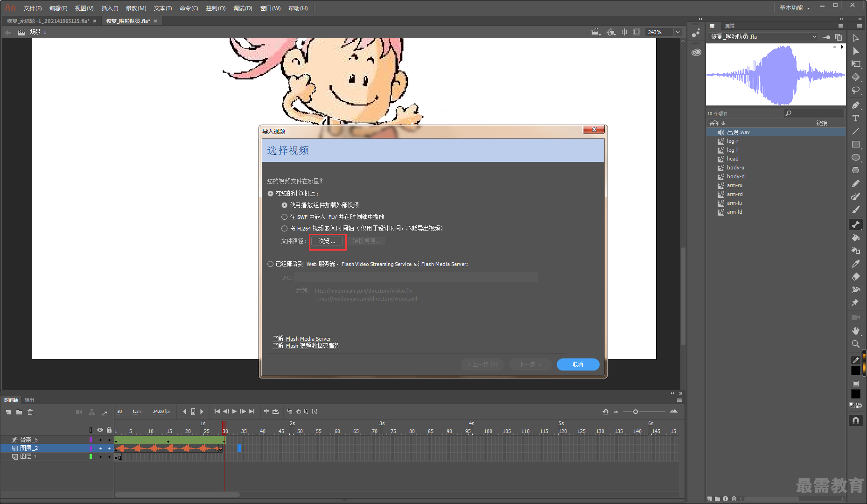Click the Edit Symbols icon above stage

pos(610,32)
